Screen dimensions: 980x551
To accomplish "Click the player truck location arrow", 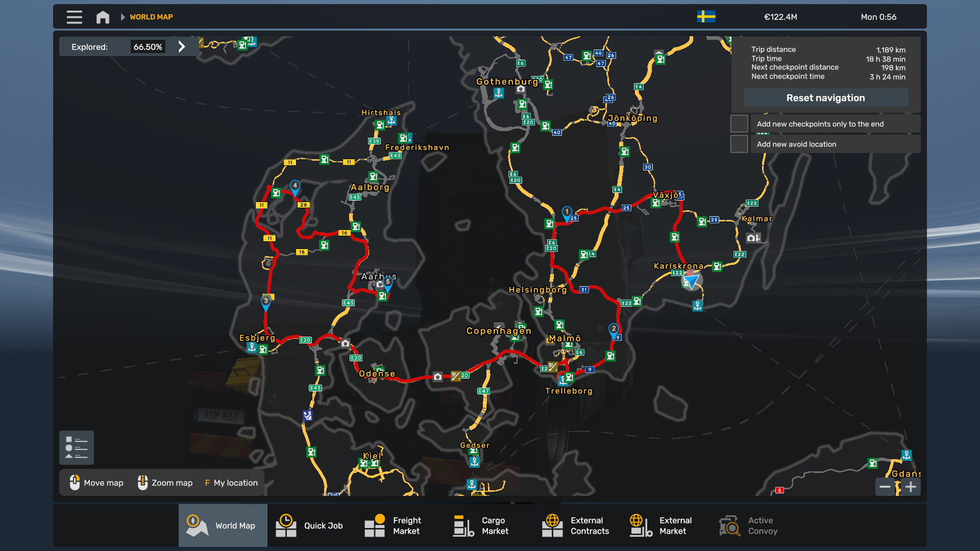I will coord(692,281).
